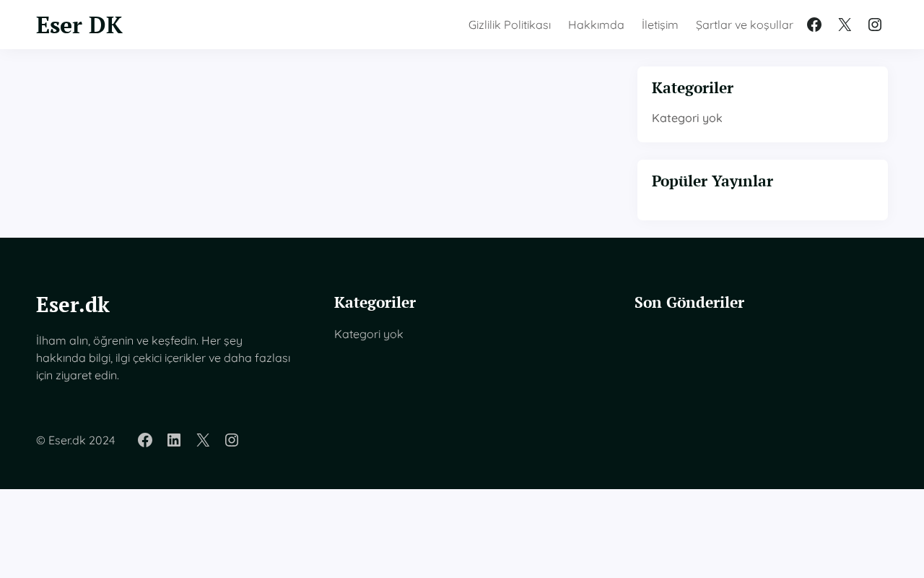The height and width of the screenshot is (578, 924).
Task: Go to the Hakkımda page
Action: coord(596,25)
